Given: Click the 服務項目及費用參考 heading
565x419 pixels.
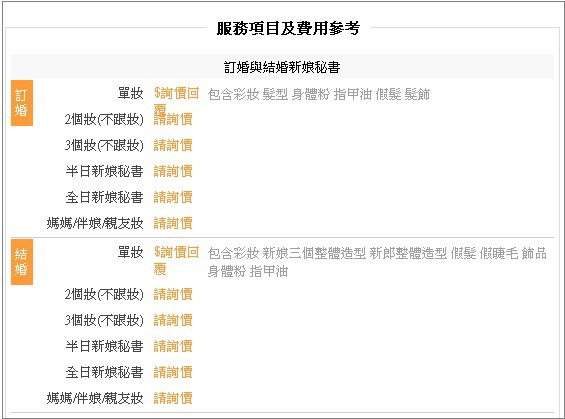Looking at the screenshot, I should [288, 28].
